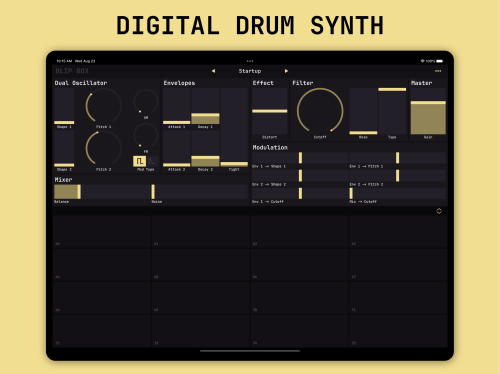Open the Startup preset name

coord(250,71)
